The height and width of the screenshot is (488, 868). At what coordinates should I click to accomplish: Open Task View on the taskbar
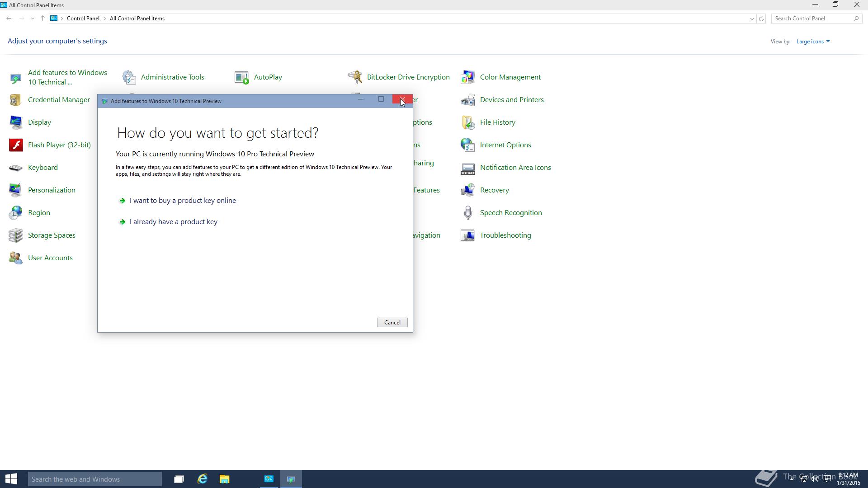(179, 479)
